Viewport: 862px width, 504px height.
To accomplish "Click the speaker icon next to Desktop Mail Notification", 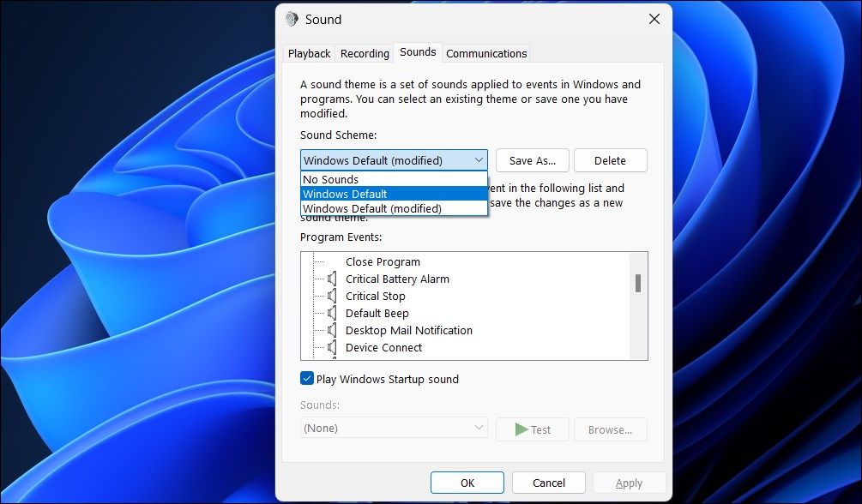I will 331,330.
